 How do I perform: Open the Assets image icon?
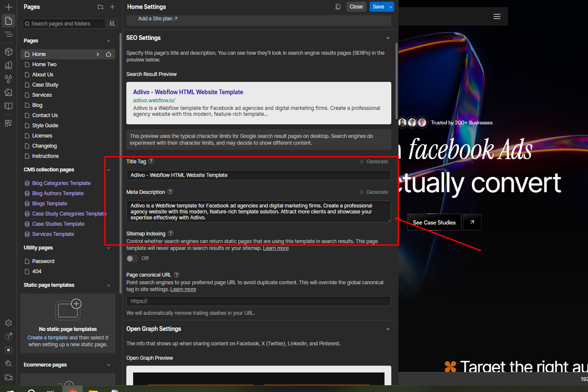click(x=8, y=92)
